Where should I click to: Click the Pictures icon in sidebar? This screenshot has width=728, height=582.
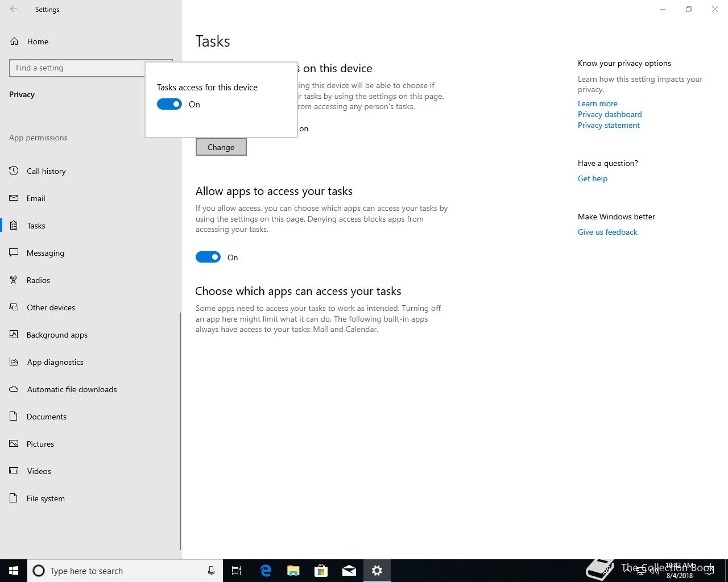(14, 443)
